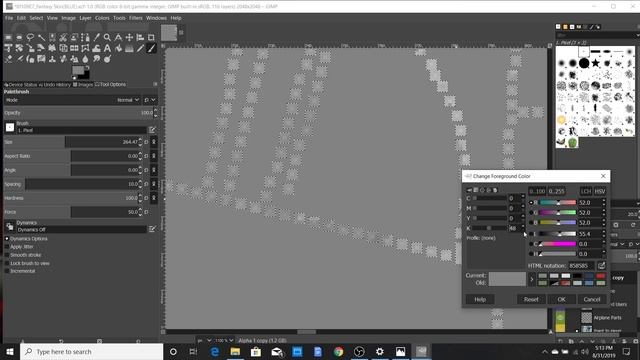The image size is (640, 360).
Task: Select the Move tool
Action: coord(129,38)
